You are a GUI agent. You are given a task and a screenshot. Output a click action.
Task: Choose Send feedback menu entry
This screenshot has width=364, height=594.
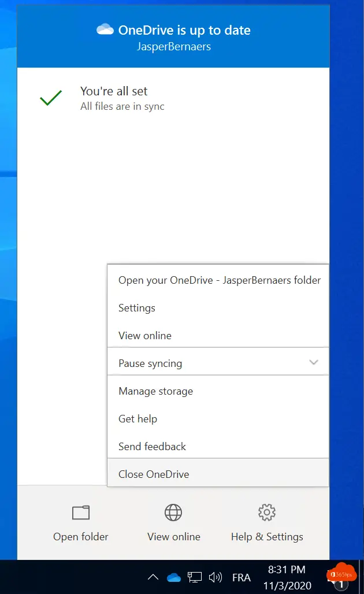218,446
